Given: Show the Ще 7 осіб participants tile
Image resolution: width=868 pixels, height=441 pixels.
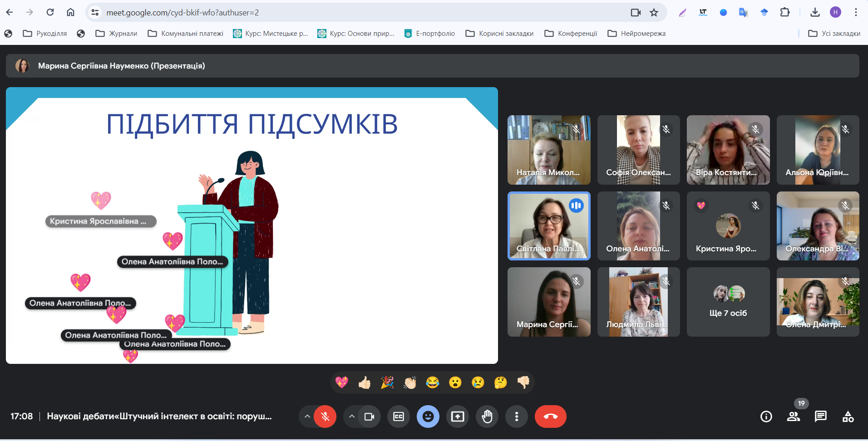Looking at the screenshot, I should click(x=728, y=302).
